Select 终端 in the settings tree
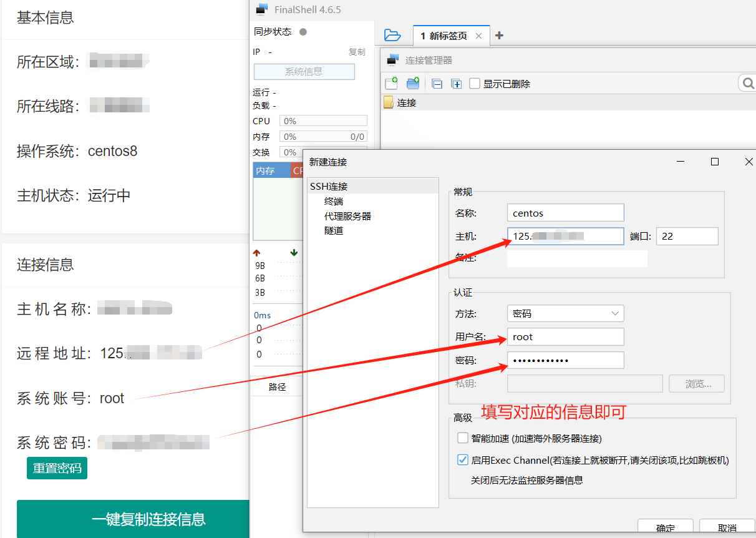 [334, 201]
